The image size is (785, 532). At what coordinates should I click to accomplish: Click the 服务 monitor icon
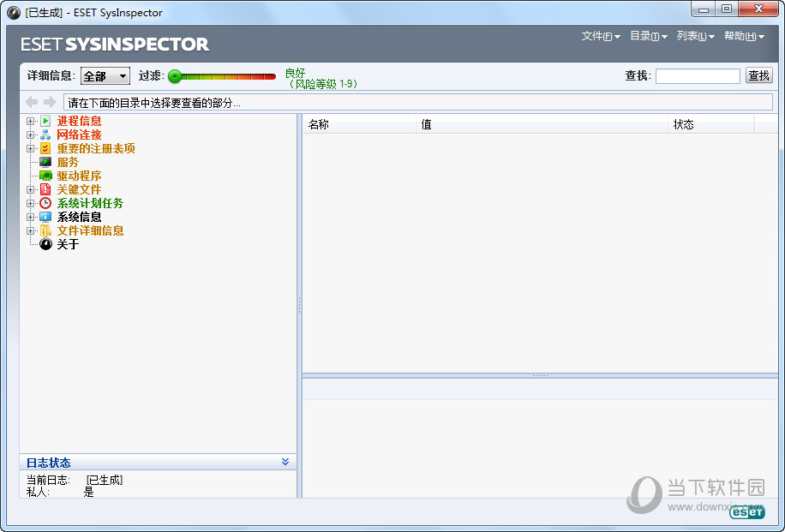click(x=45, y=162)
